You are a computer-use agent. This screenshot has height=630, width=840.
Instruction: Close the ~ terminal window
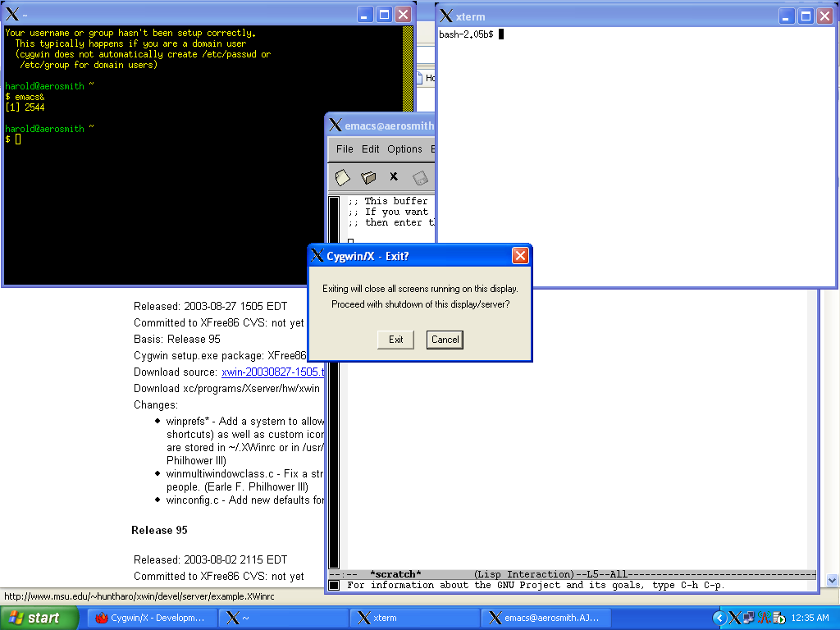tap(404, 15)
